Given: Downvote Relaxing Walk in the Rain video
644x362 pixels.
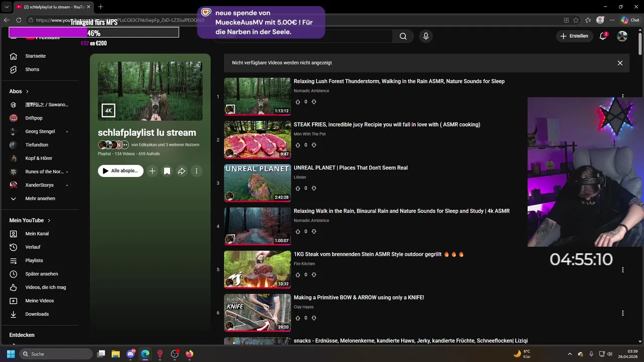Looking at the screenshot, I should point(314,232).
